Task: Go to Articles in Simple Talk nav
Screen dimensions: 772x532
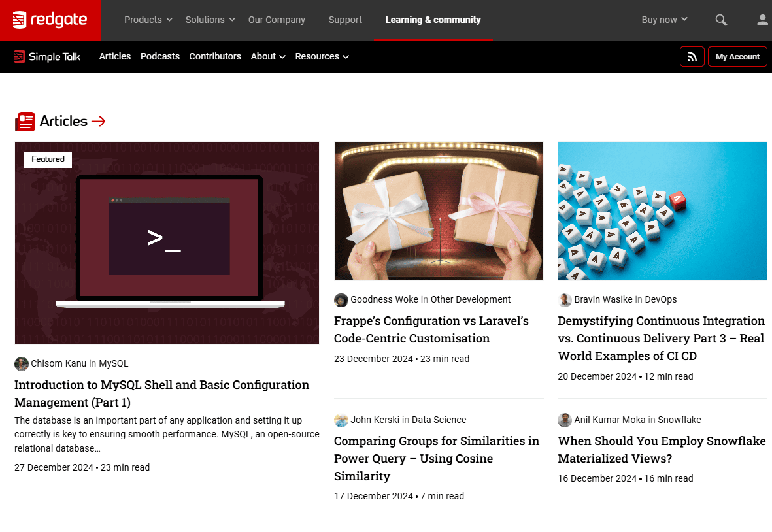Action: [114, 57]
